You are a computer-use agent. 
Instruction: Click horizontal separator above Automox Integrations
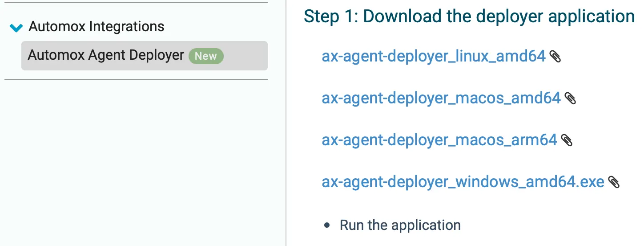[136, 2]
